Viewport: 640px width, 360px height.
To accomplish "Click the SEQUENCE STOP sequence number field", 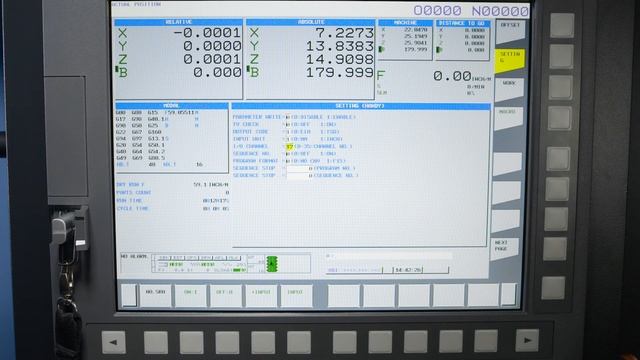I will (299, 176).
